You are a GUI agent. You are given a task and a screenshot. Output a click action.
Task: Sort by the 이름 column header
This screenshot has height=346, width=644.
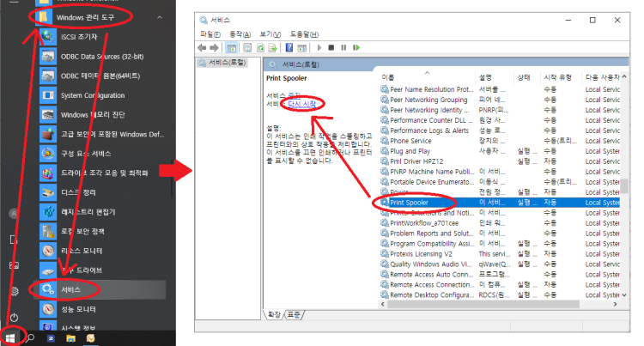[x=427, y=77]
